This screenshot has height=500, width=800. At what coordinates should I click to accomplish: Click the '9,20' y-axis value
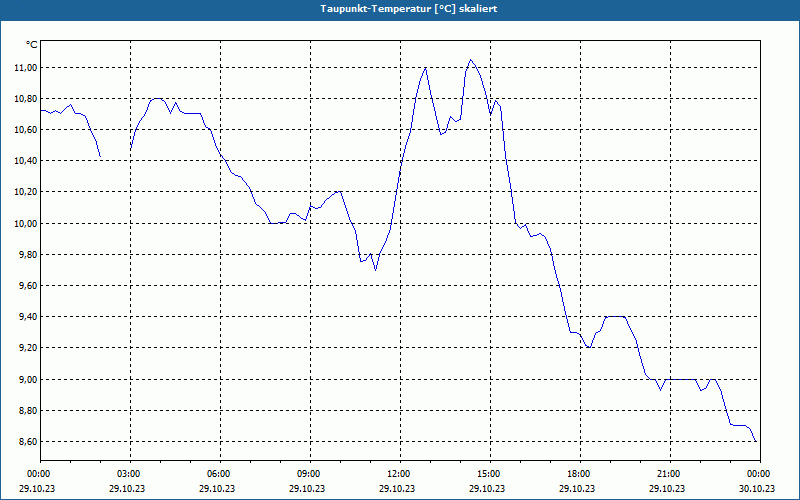click(29, 348)
